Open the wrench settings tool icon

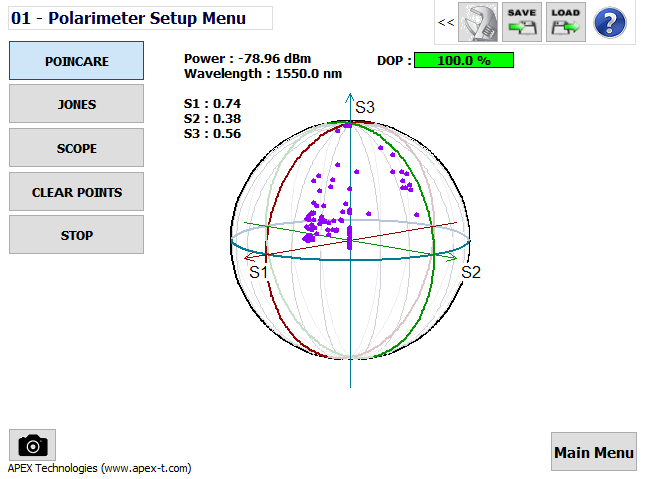(477, 22)
